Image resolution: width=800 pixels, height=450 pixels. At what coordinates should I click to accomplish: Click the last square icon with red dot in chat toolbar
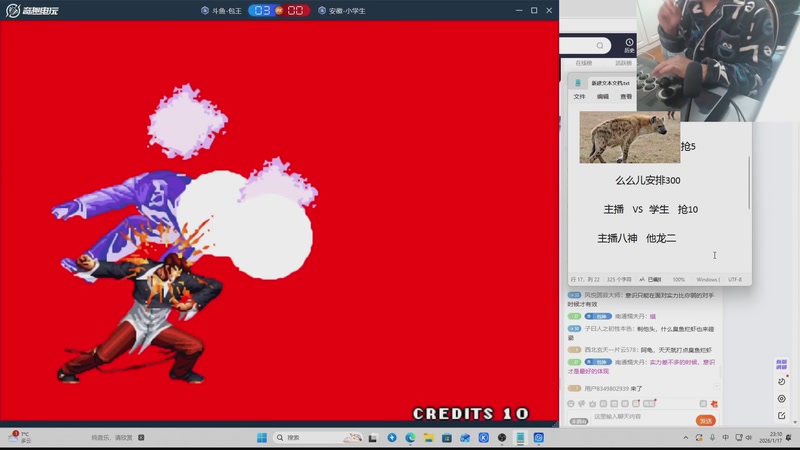(649, 404)
